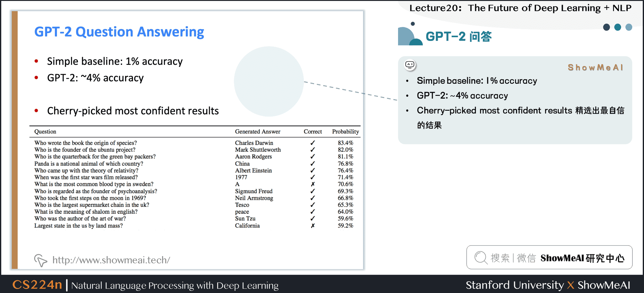This screenshot has width=644, height=293.
Task: Click the 'Generated Answer' column header
Action: [258, 131]
